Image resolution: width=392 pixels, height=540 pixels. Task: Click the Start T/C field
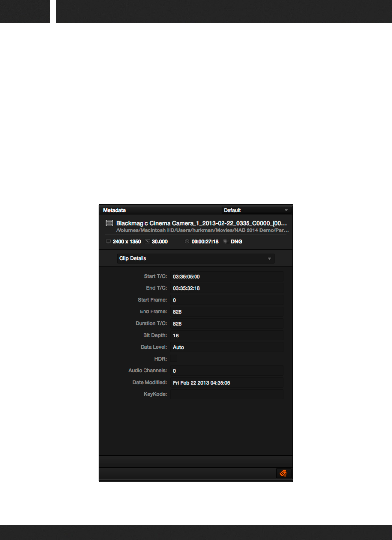(x=227, y=276)
